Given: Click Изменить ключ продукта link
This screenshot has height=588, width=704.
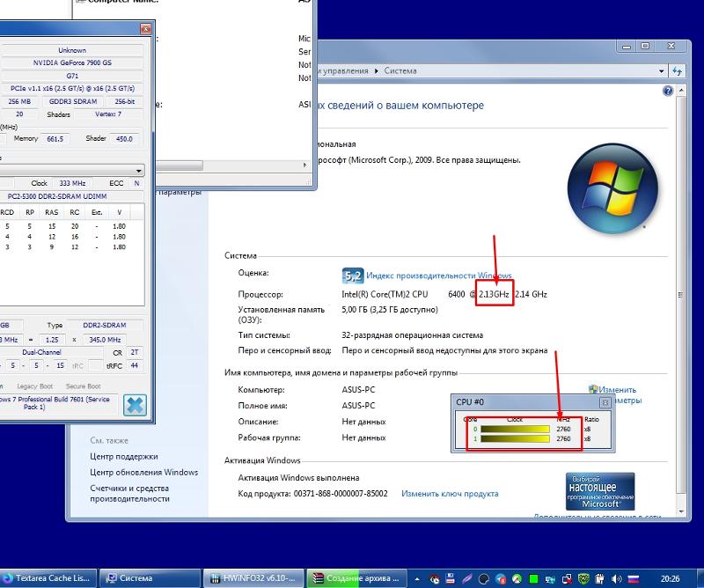Looking at the screenshot, I should 450,494.
